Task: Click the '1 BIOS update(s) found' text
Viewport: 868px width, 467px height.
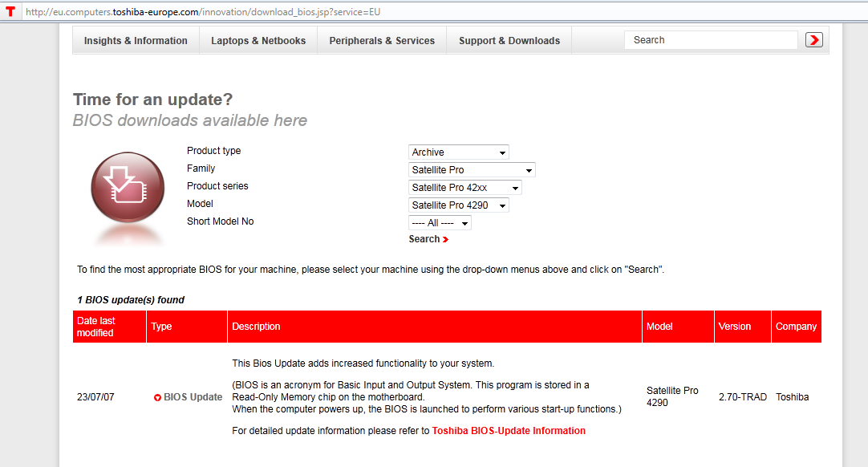Action: click(131, 300)
